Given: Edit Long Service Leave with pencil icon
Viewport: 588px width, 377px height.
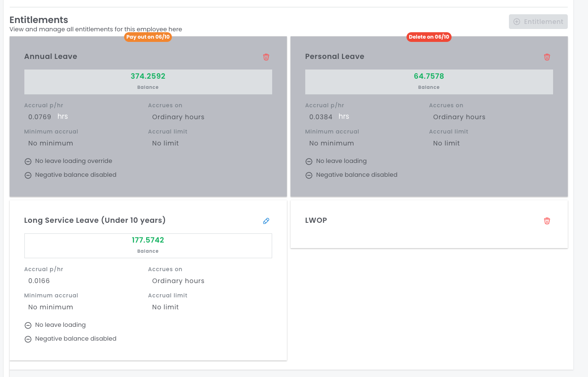Looking at the screenshot, I should (266, 221).
